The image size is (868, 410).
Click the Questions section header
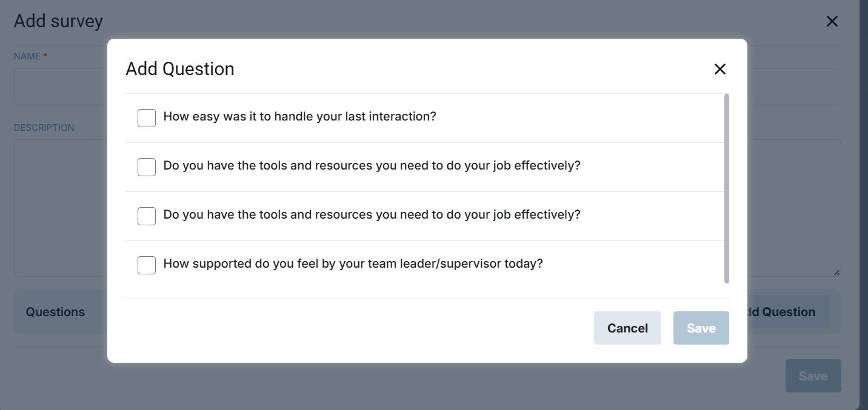coord(55,312)
